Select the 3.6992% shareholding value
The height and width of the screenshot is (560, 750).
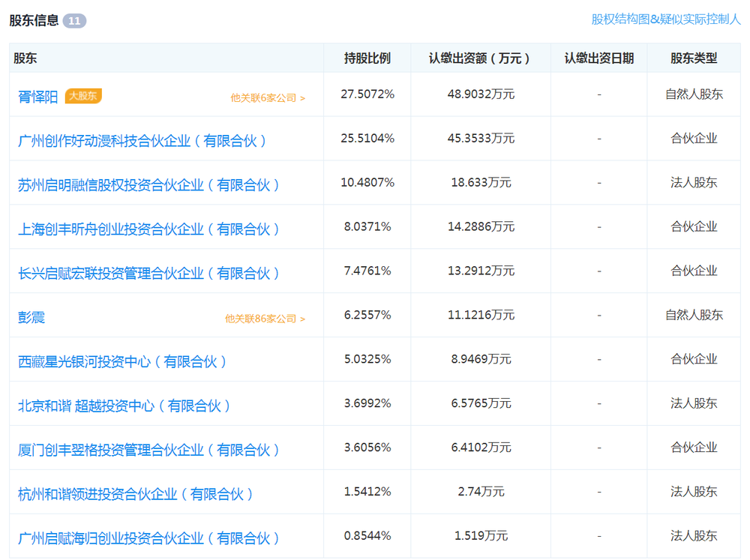click(x=367, y=403)
